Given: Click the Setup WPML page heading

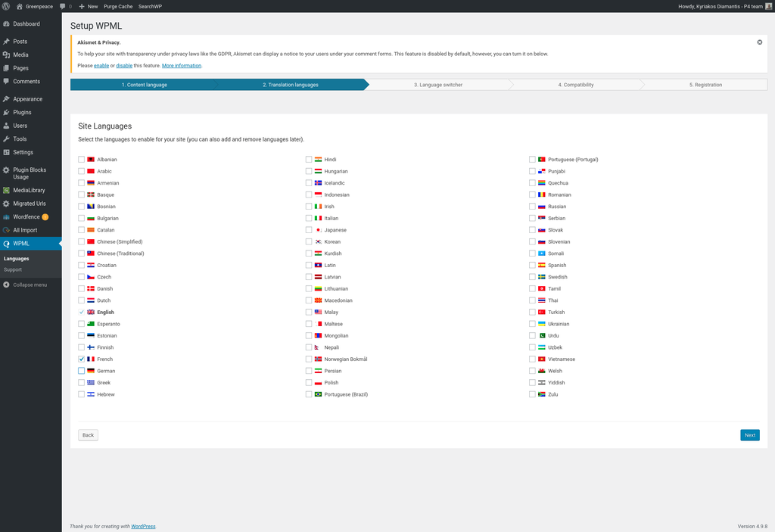Looking at the screenshot, I should [96, 26].
